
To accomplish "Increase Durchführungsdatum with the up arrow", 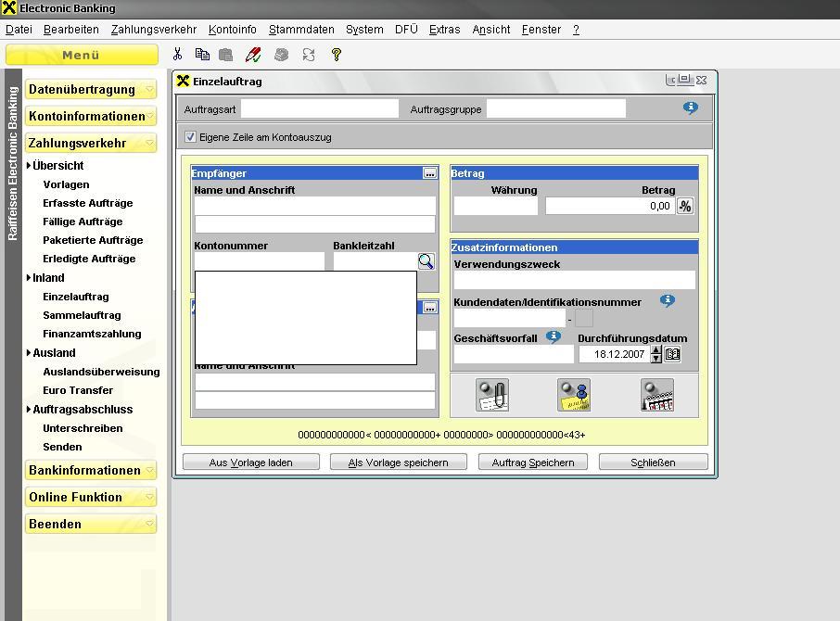I will 656,349.
